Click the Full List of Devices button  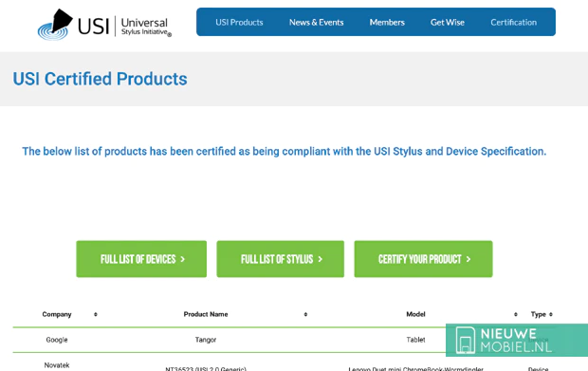[141, 259]
